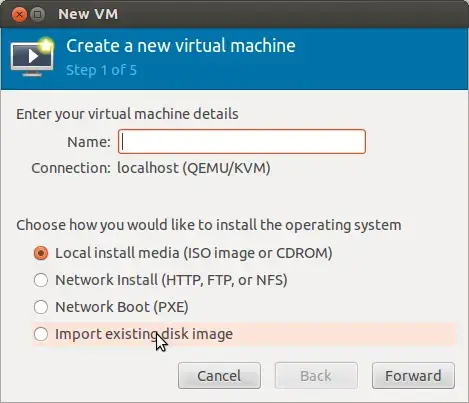This screenshot has height=403, width=469.
Task: Select Local install media (ISO or CDROM)
Action: point(183,253)
